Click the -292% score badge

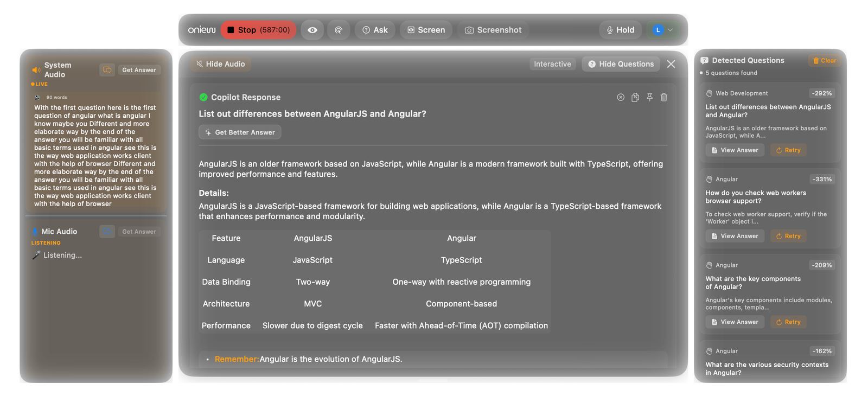pos(822,93)
